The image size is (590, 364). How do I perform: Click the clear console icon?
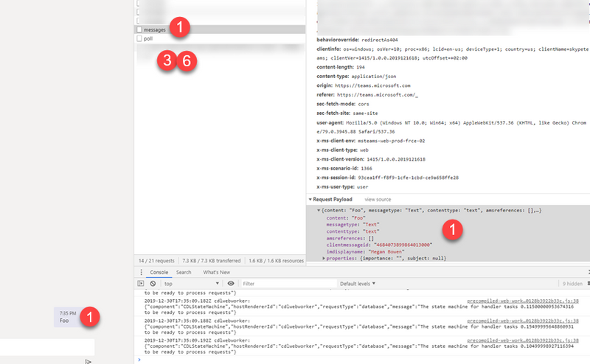click(153, 283)
